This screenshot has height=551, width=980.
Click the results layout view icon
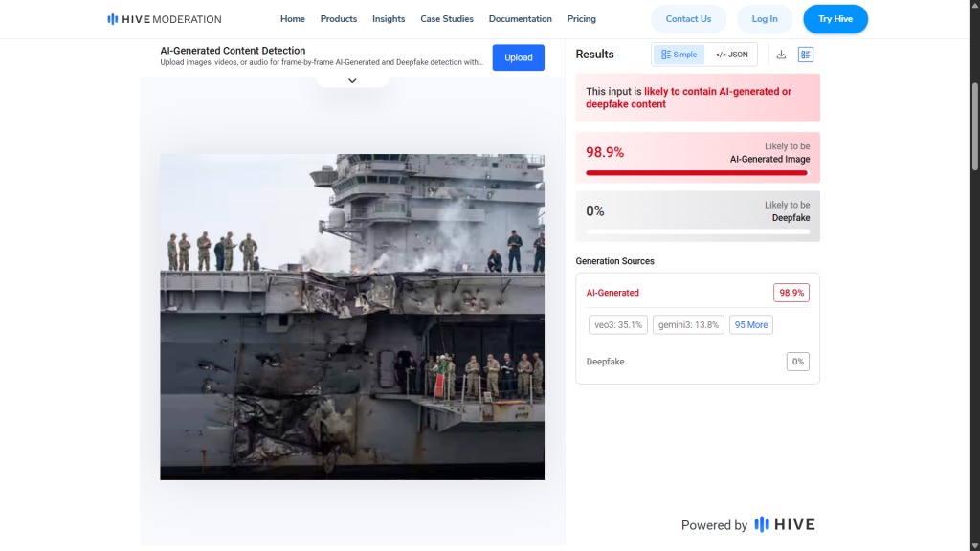coord(805,55)
